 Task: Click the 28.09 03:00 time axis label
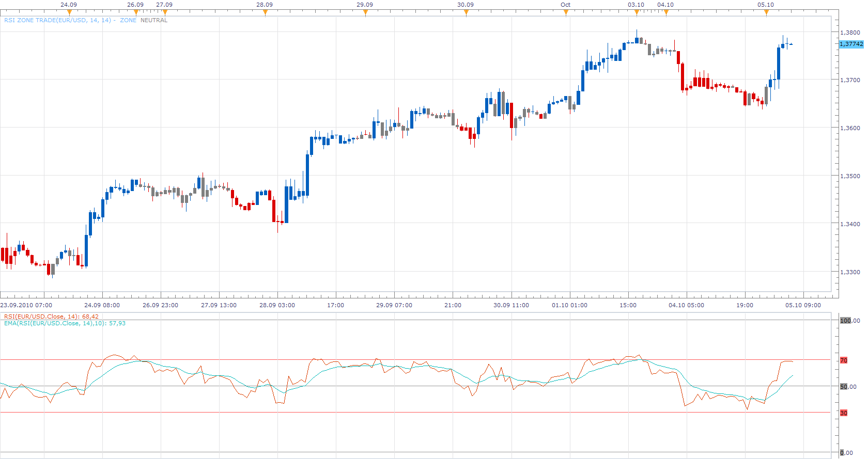[x=277, y=305]
